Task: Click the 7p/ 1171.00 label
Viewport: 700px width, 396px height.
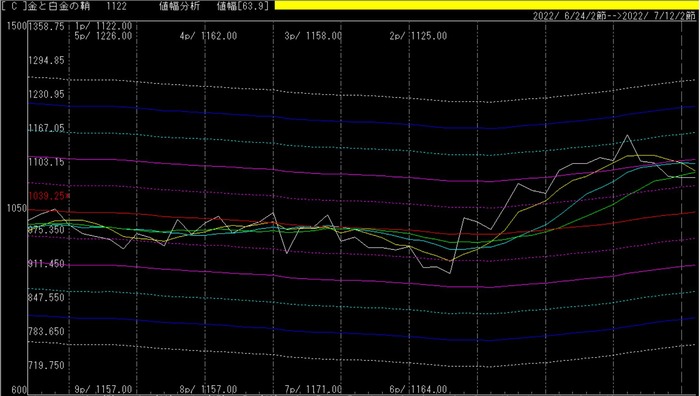Action: [313, 390]
